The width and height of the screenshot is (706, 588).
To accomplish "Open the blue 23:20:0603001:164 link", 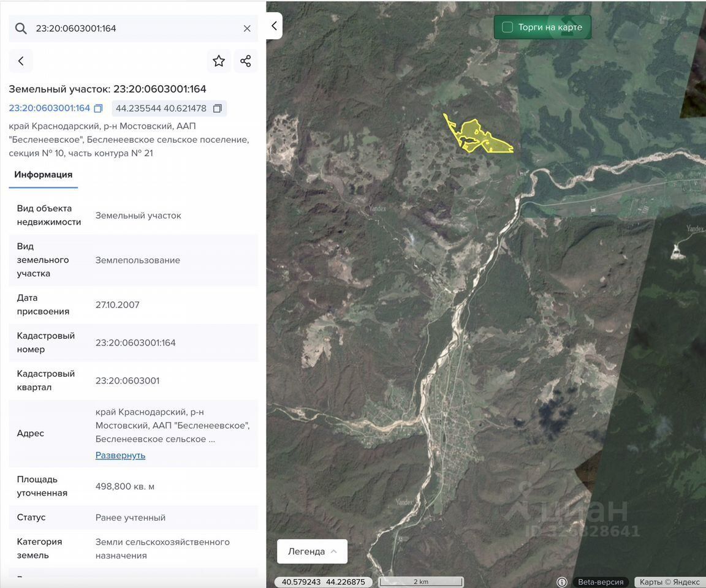I will (x=50, y=108).
